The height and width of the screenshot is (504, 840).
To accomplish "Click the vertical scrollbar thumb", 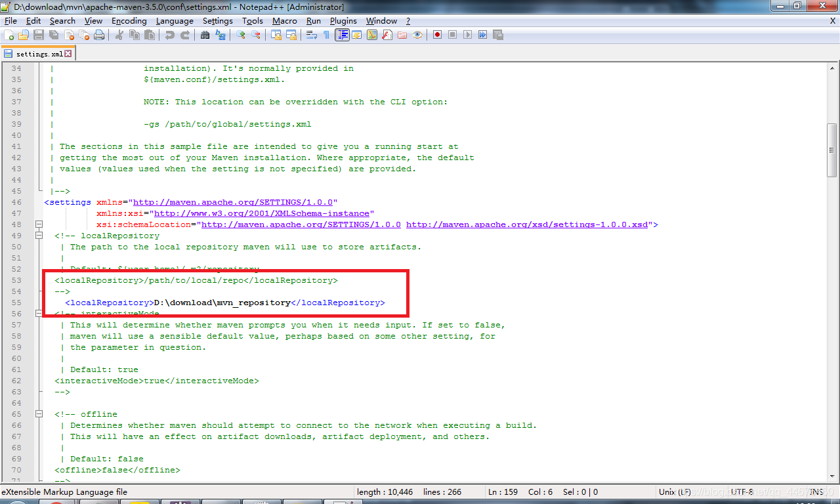I will coord(832,150).
